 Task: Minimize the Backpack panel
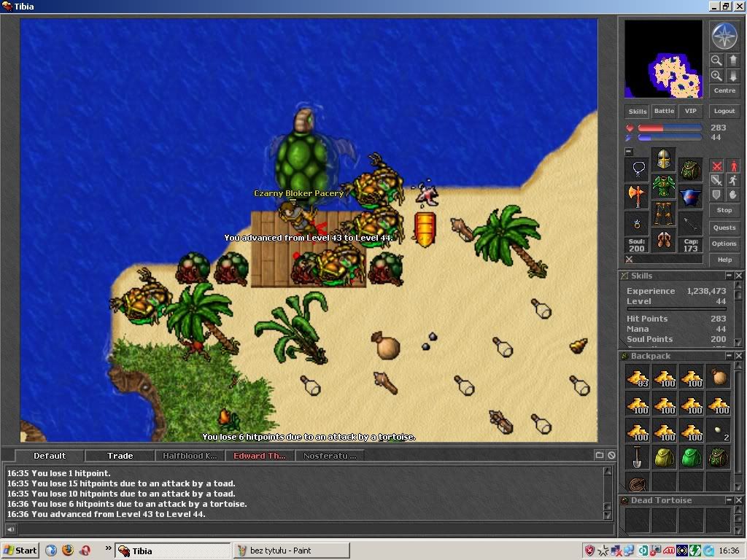(x=729, y=356)
